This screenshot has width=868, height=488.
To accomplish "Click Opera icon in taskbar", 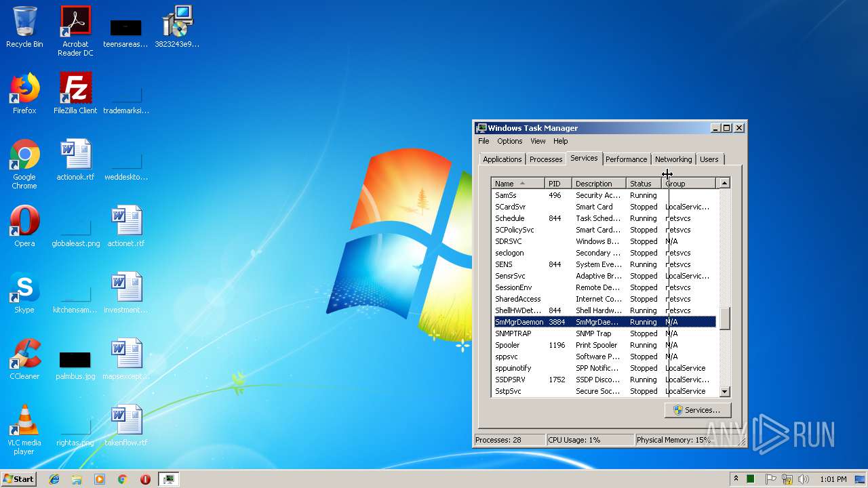I will [x=145, y=479].
